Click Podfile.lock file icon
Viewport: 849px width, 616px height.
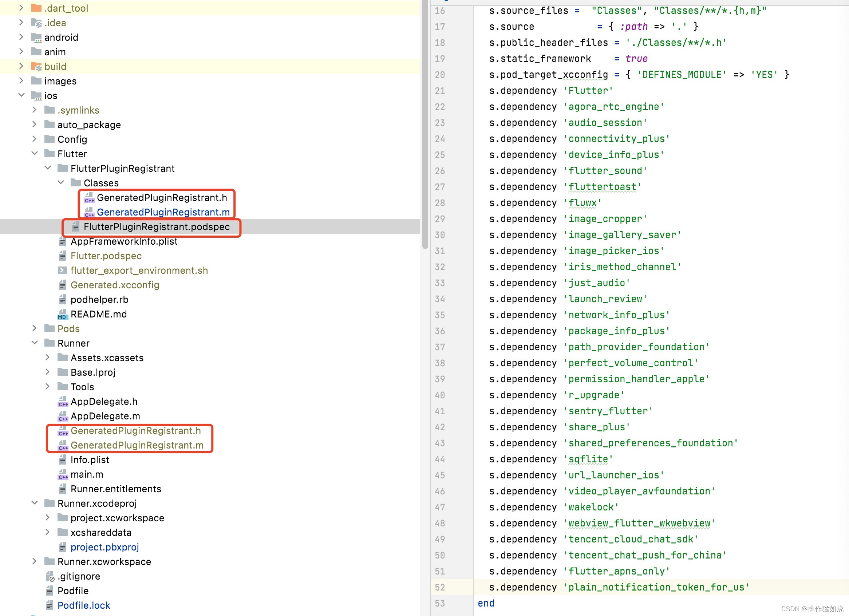[50, 605]
